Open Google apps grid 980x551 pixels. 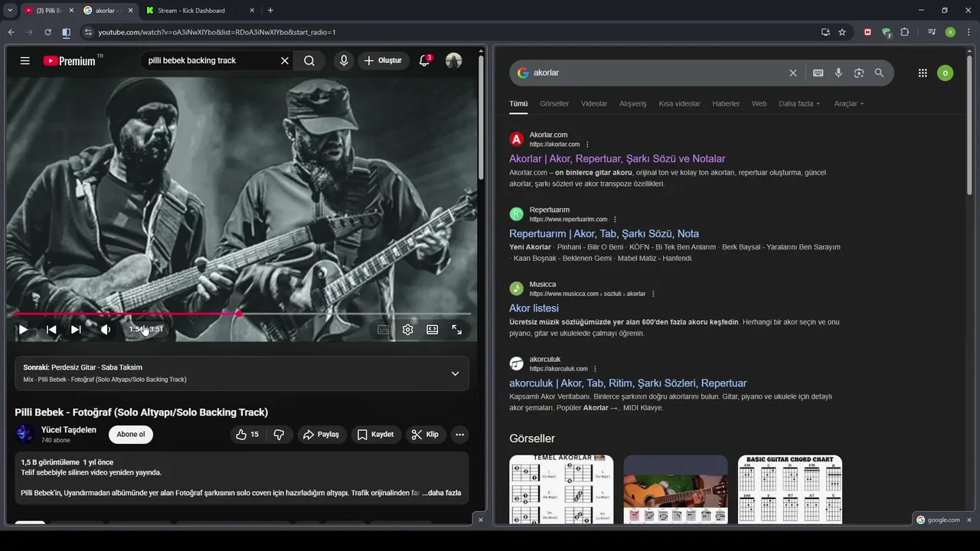(923, 73)
